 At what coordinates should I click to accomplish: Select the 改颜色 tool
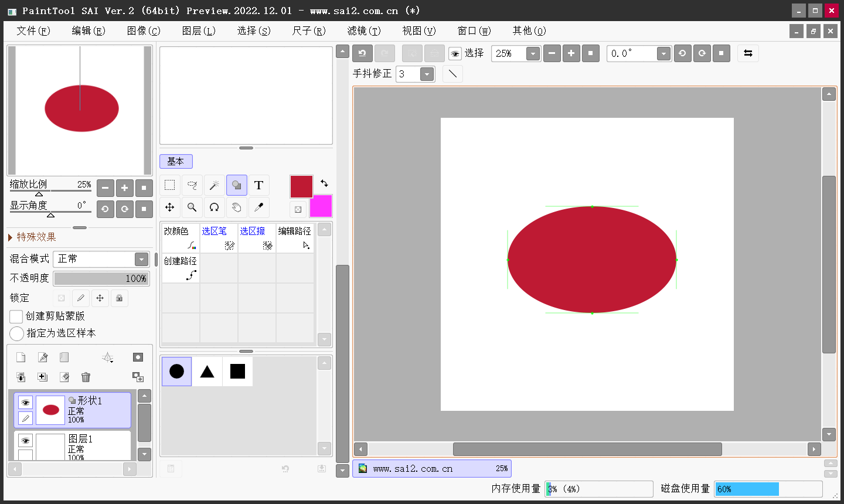tap(181, 238)
